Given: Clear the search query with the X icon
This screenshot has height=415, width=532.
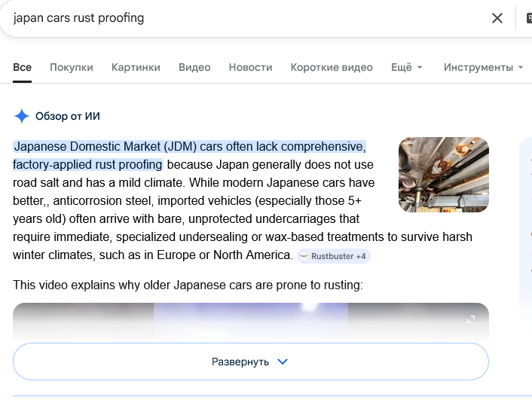Looking at the screenshot, I should tap(497, 18).
